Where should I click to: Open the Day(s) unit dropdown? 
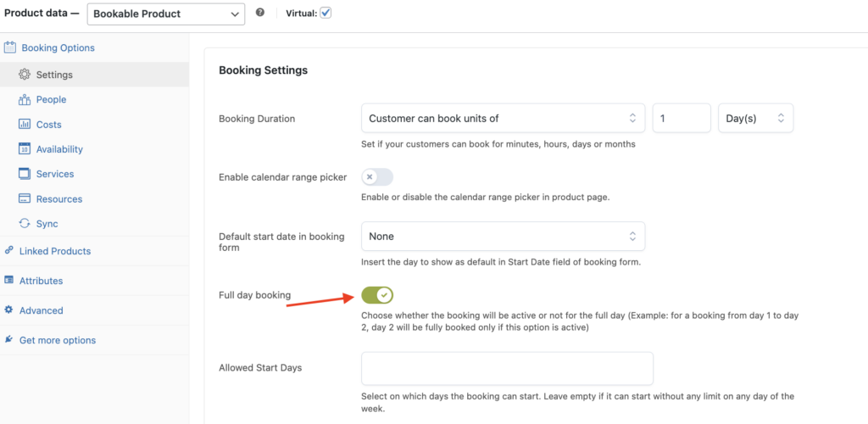pyautogui.click(x=755, y=119)
